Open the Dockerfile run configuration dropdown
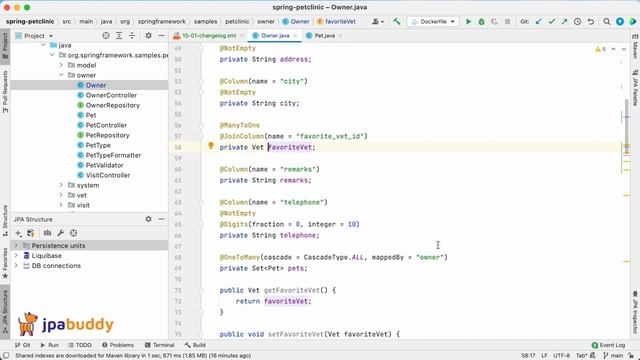640x360 pixels. [433, 21]
